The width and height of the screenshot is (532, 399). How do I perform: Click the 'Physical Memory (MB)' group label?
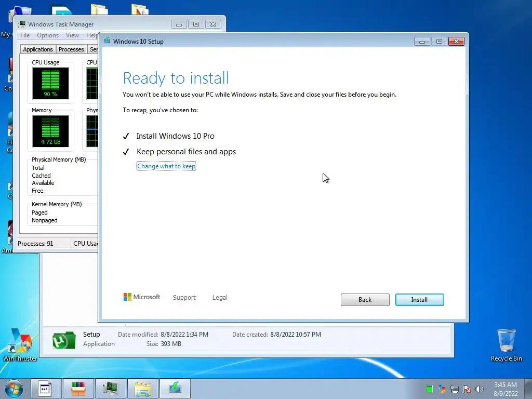point(59,159)
